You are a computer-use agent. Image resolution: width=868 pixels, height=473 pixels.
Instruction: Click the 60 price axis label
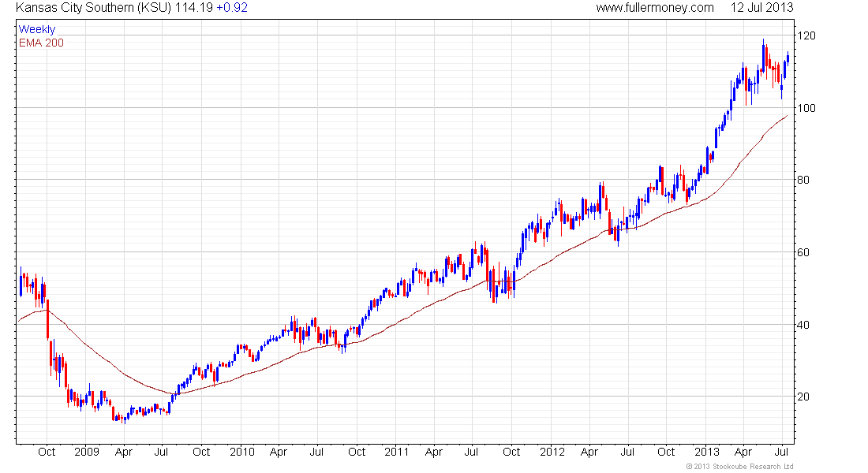[803, 252]
